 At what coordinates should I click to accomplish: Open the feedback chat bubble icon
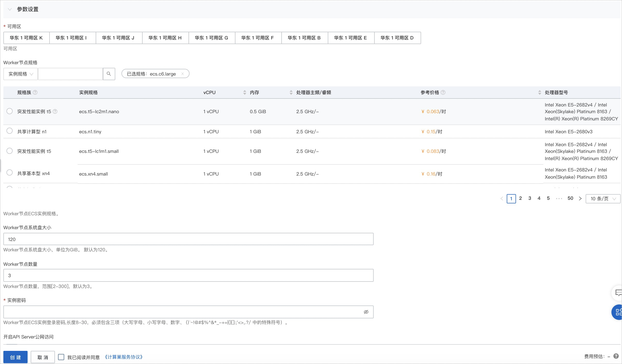[618, 293]
